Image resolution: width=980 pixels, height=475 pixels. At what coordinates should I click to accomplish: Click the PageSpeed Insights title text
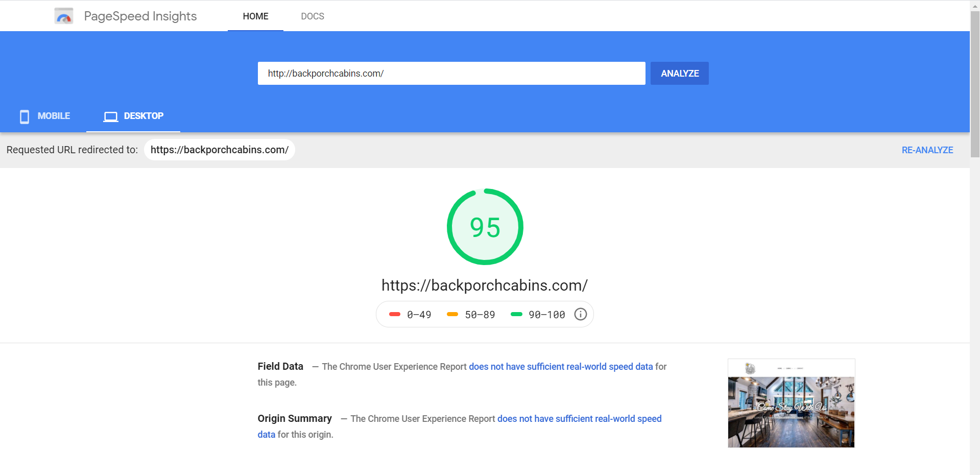click(x=140, y=16)
